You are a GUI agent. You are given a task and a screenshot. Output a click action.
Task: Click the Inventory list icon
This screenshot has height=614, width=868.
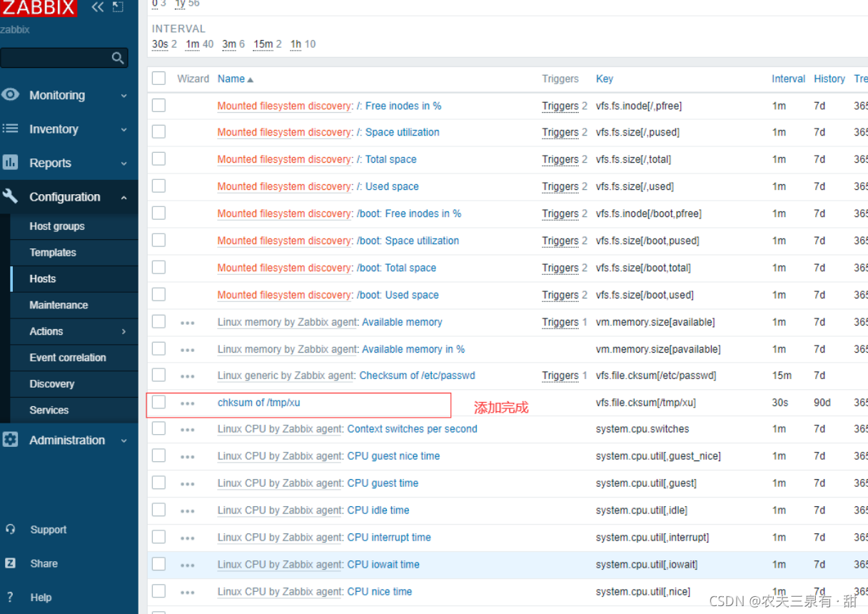click(x=10, y=129)
